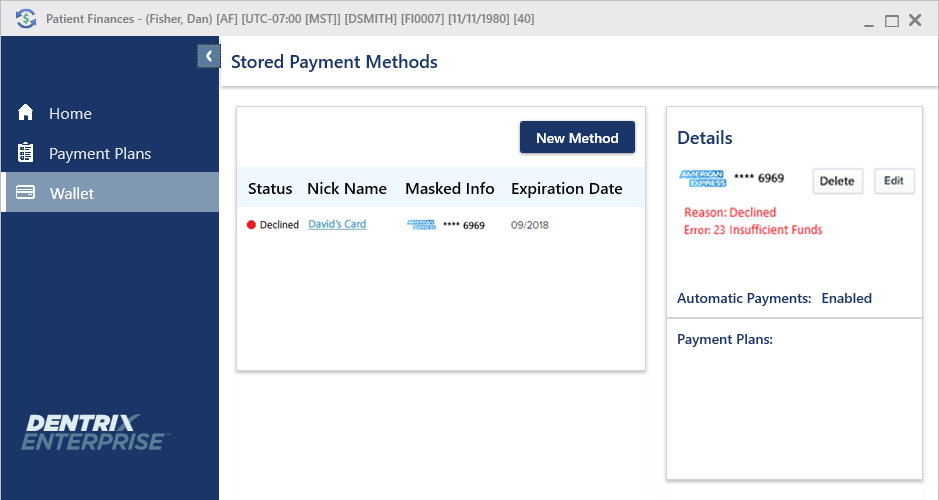Image resolution: width=939 pixels, height=500 pixels.
Task: Click the Payment Plans clipboard icon
Action: pyautogui.click(x=26, y=153)
